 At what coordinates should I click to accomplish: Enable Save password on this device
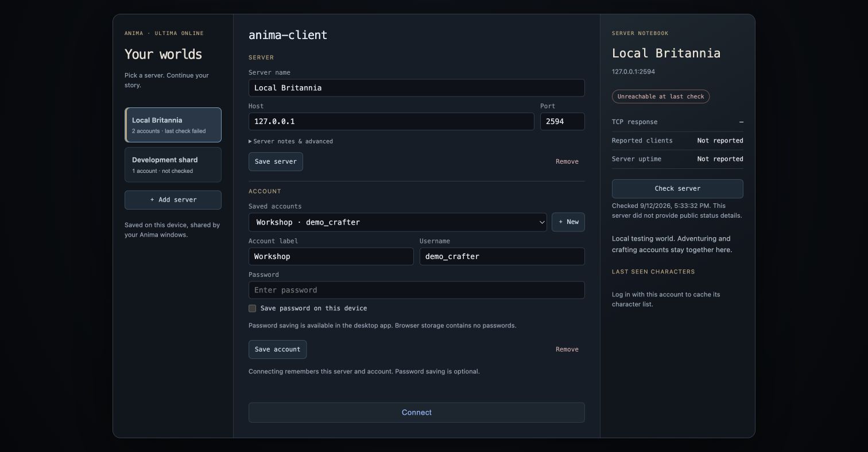[x=252, y=308]
